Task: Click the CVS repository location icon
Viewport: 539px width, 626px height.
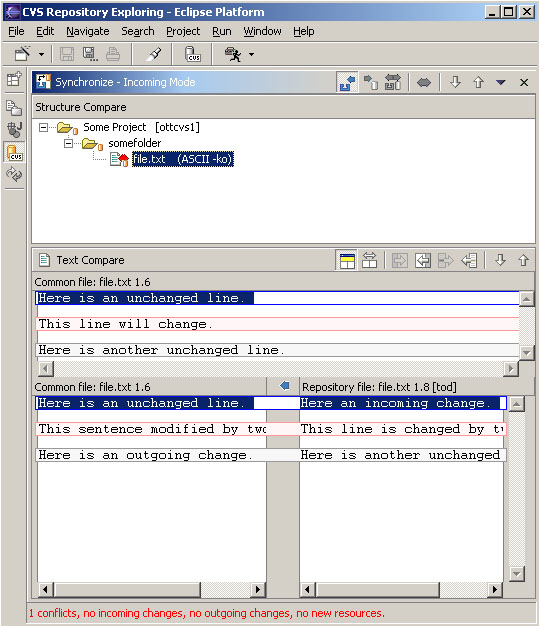Action: click(193, 53)
